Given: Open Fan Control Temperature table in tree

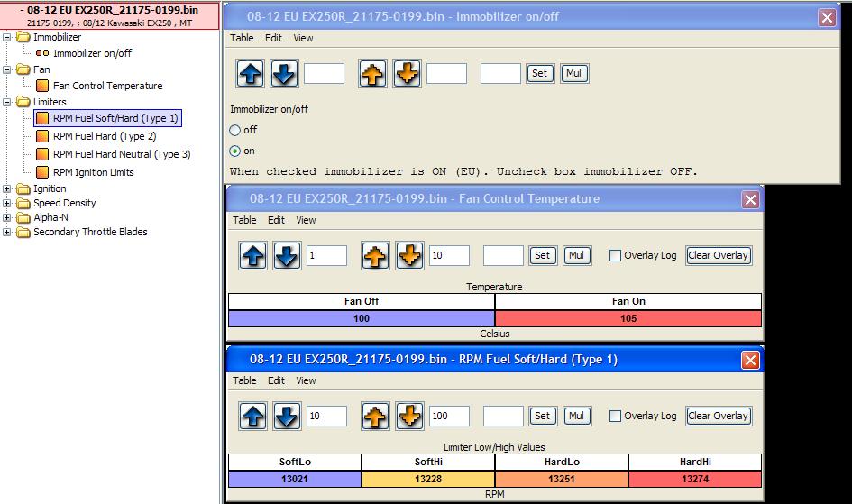Looking at the screenshot, I should tap(107, 86).
